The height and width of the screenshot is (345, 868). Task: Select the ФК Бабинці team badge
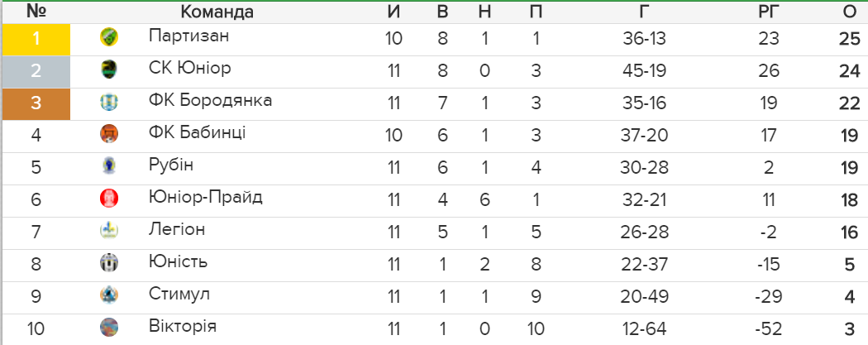click(x=109, y=134)
